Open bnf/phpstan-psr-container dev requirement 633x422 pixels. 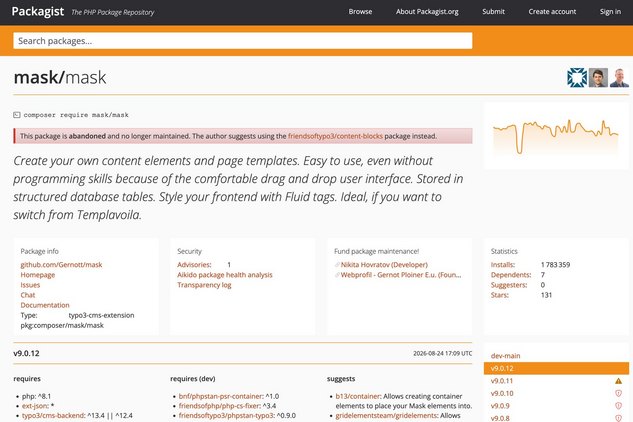(x=220, y=396)
